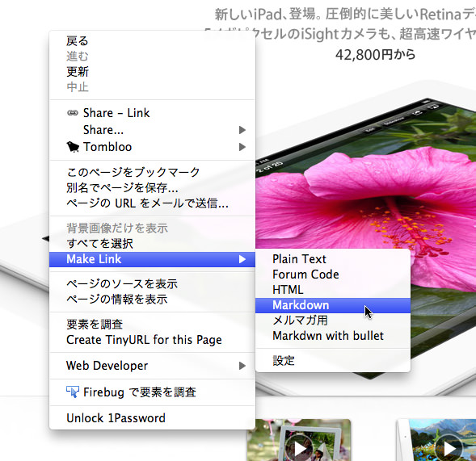476x461 pixels.
Task: Choose Markdwn with bullet format
Action: pyautogui.click(x=333, y=336)
